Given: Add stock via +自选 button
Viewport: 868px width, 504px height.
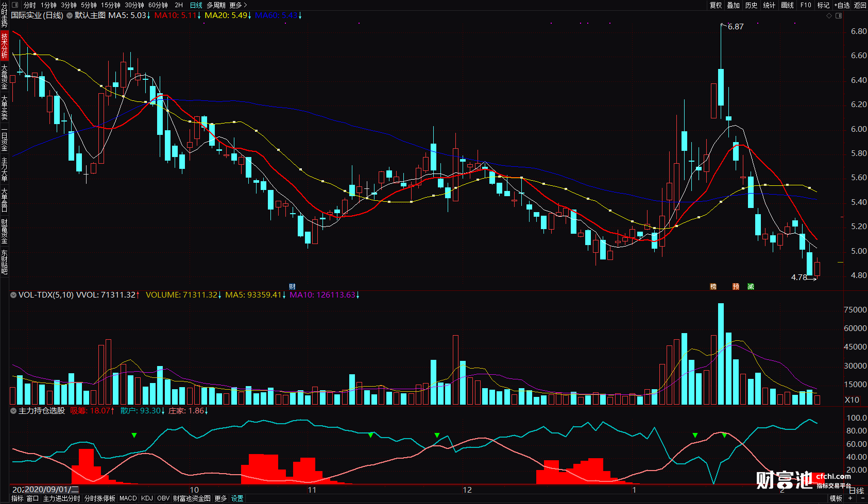Looking at the screenshot, I should pos(842,5).
